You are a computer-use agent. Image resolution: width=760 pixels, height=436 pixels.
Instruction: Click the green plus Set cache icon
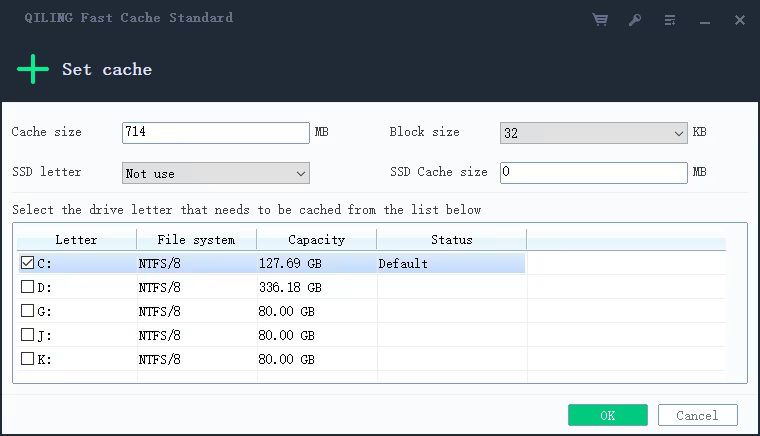click(33, 69)
